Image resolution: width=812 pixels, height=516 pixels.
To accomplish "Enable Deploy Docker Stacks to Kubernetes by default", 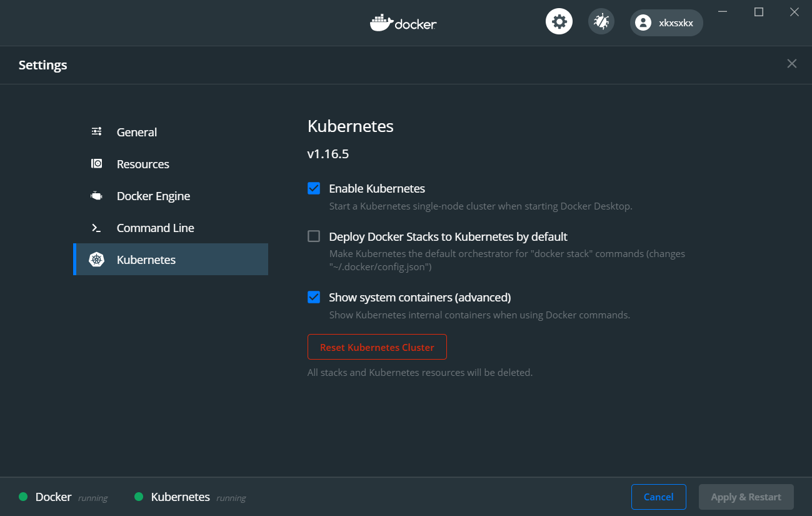I will tap(313, 236).
